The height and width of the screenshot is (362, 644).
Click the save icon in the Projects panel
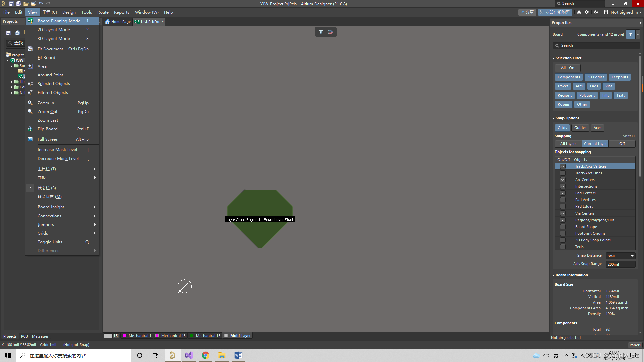click(8, 33)
